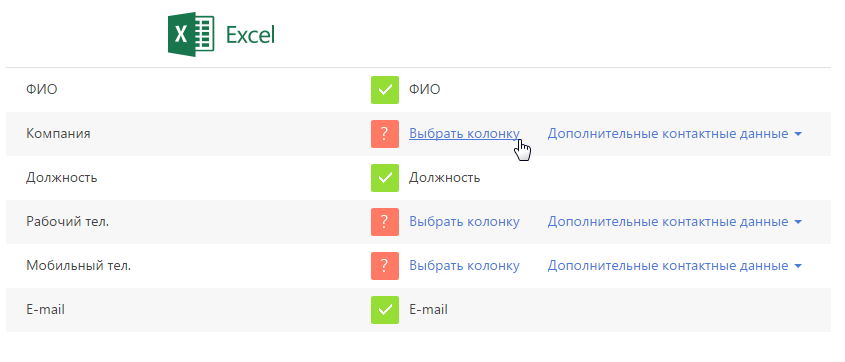Select the mapped ФИО column name
Image resolution: width=845 pixels, height=362 pixels.
425,89
